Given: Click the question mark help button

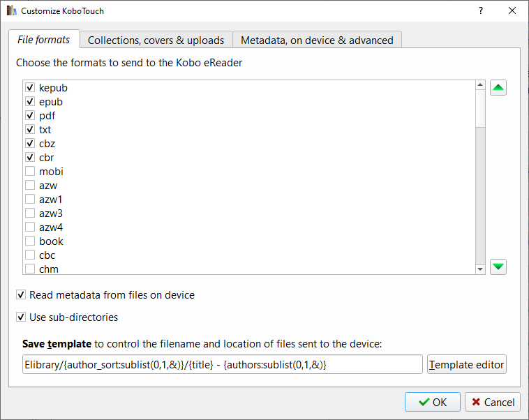Looking at the screenshot, I should pyautogui.click(x=480, y=11).
